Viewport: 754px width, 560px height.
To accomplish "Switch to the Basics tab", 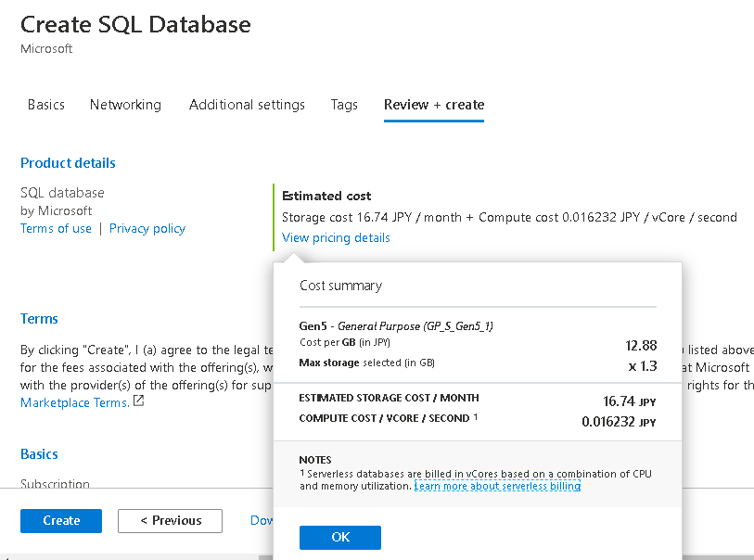I will 45,105.
